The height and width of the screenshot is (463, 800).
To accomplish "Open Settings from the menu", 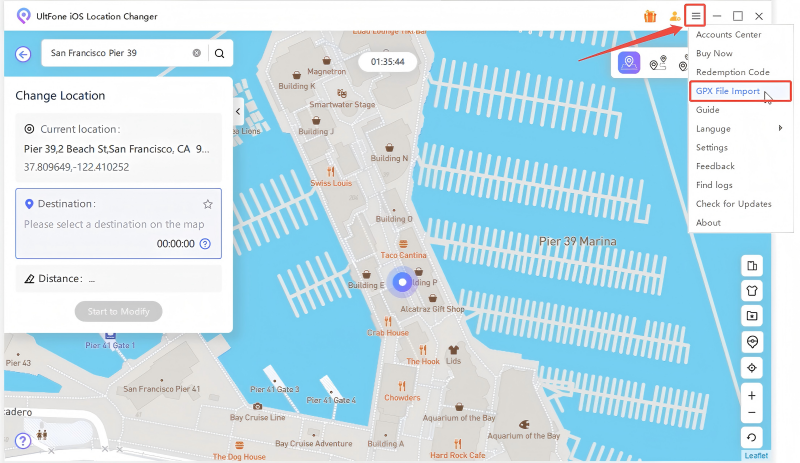I will 712,148.
